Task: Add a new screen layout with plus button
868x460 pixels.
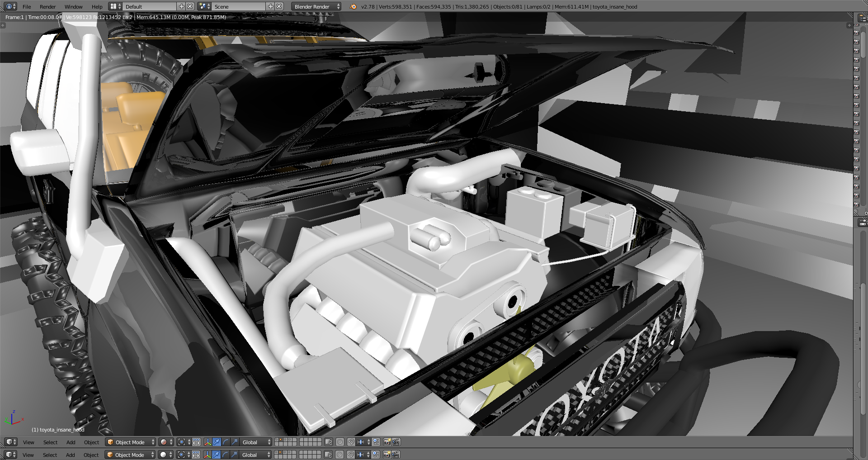Action: coord(182,6)
